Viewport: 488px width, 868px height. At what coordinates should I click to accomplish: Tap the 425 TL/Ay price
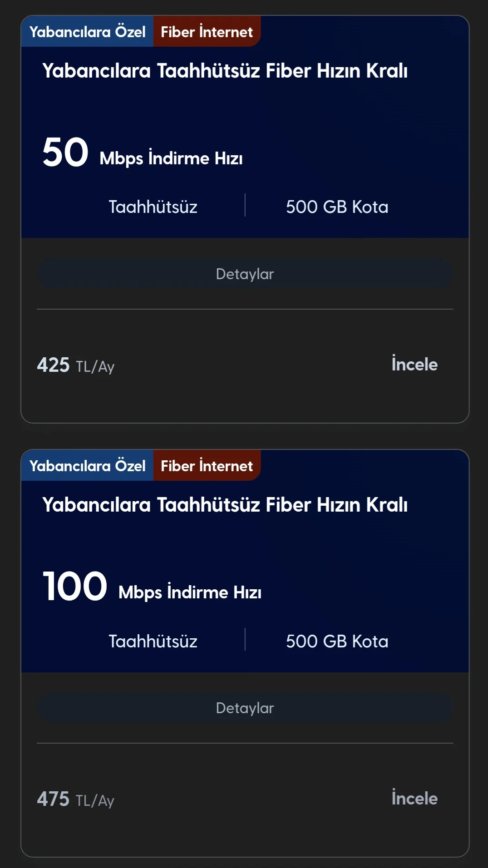(x=75, y=365)
